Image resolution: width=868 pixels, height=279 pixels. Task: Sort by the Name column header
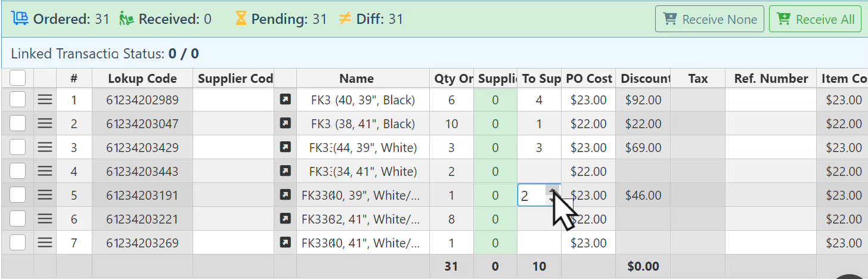click(356, 79)
